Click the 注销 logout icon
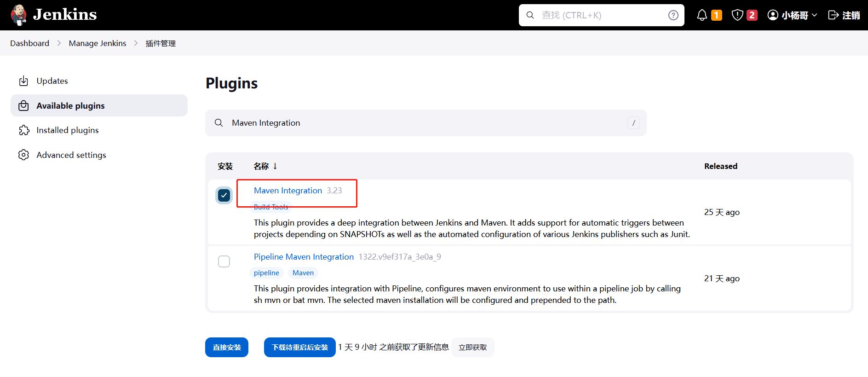868x377 pixels. [x=833, y=15]
